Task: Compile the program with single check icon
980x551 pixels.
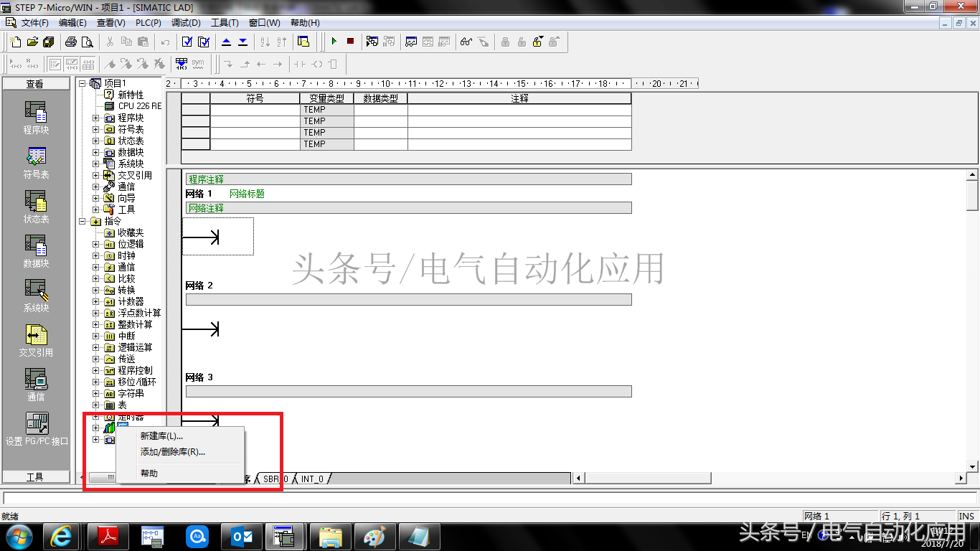Action: [187, 42]
